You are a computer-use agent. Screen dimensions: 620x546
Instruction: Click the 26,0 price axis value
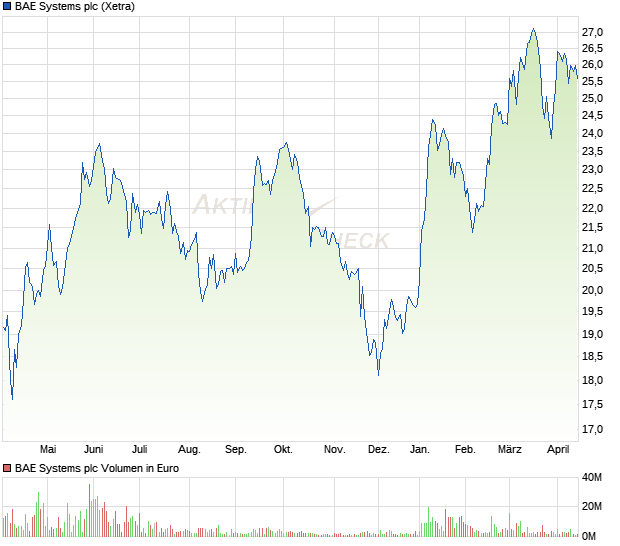click(592, 64)
